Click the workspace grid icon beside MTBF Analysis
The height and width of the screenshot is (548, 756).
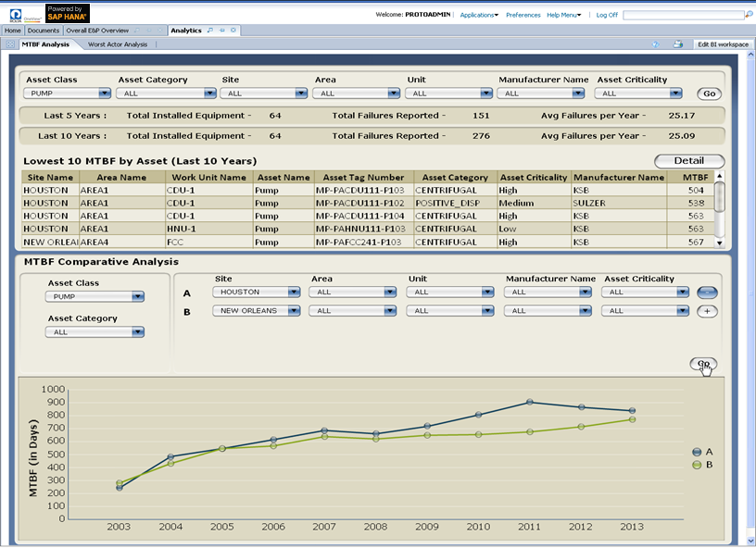pyautogui.click(x=10, y=44)
